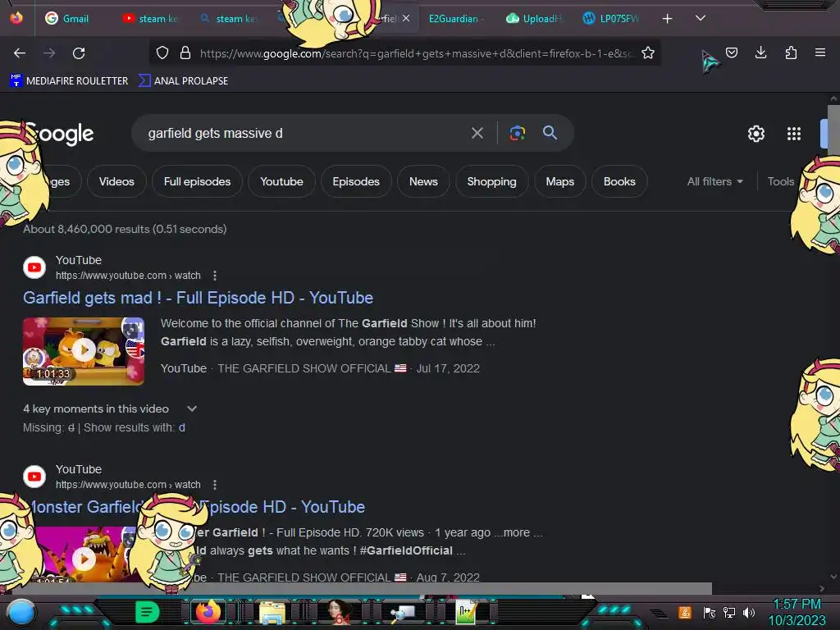Close the current garfield tab
This screenshot has height=630, width=840.
click(x=406, y=18)
